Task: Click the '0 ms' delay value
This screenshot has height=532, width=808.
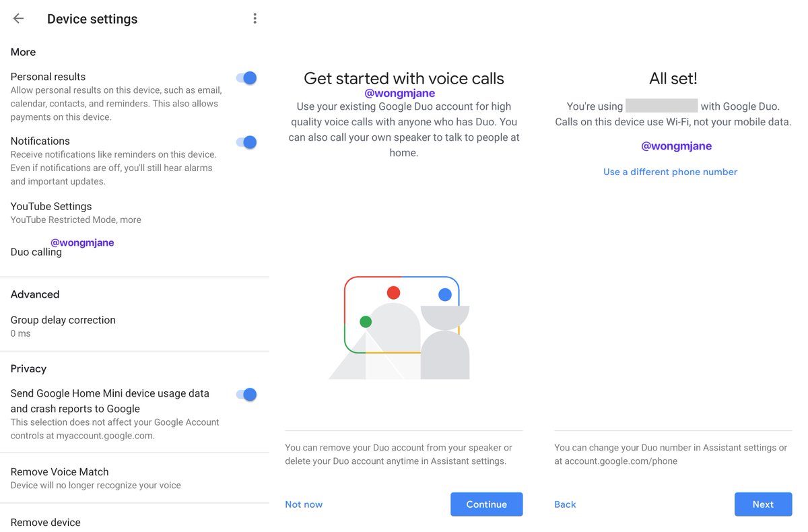Action: [x=20, y=333]
